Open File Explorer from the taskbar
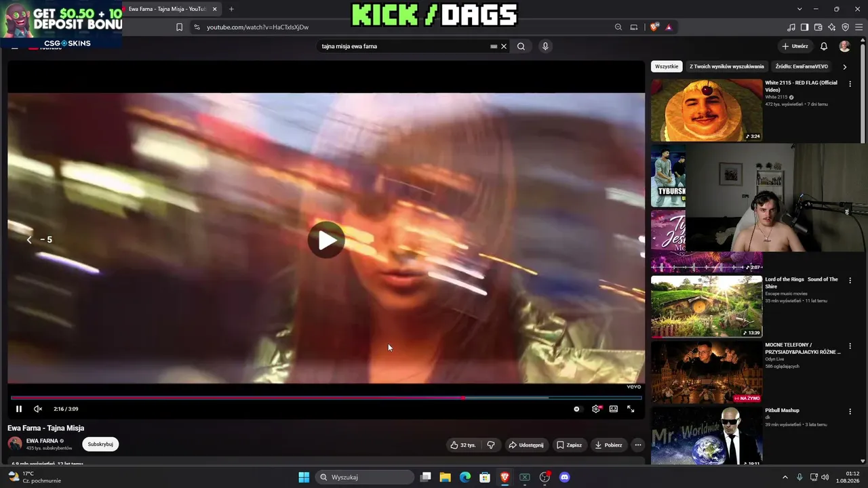The width and height of the screenshot is (868, 488). 446,477
